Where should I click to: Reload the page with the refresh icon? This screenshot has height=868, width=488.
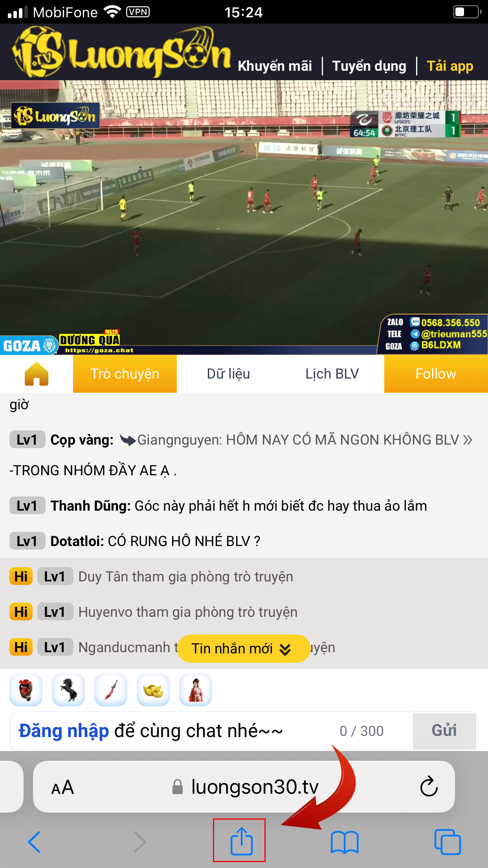pyautogui.click(x=429, y=786)
